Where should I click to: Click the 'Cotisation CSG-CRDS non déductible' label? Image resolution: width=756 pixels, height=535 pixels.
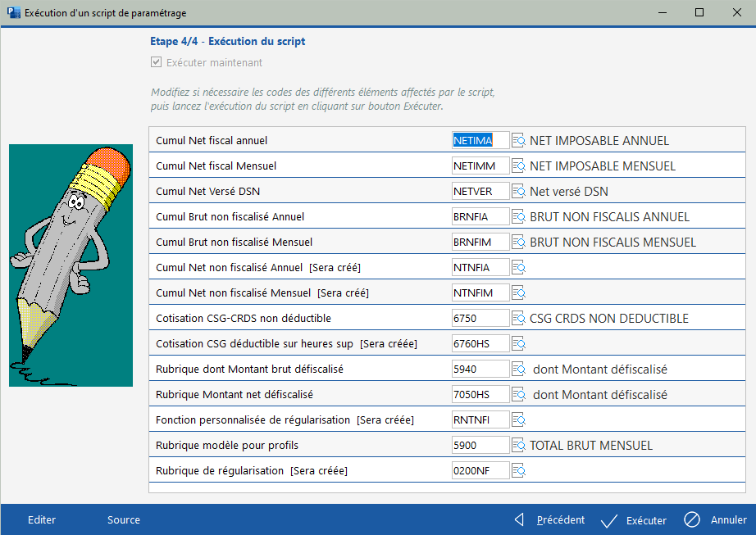pyautogui.click(x=244, y=319)
